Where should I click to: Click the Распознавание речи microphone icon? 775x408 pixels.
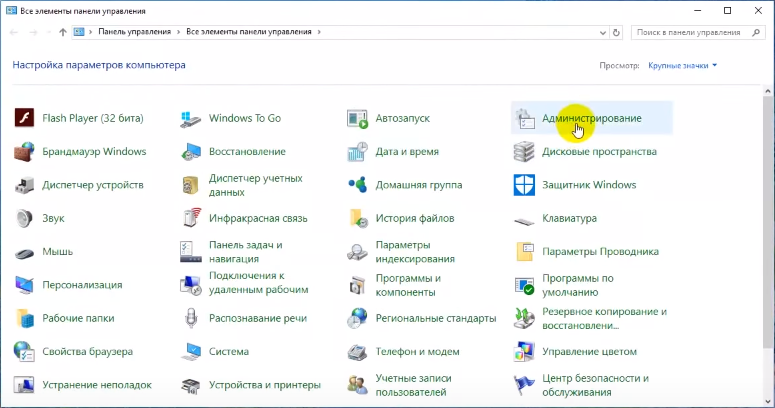tap(191, 318)
